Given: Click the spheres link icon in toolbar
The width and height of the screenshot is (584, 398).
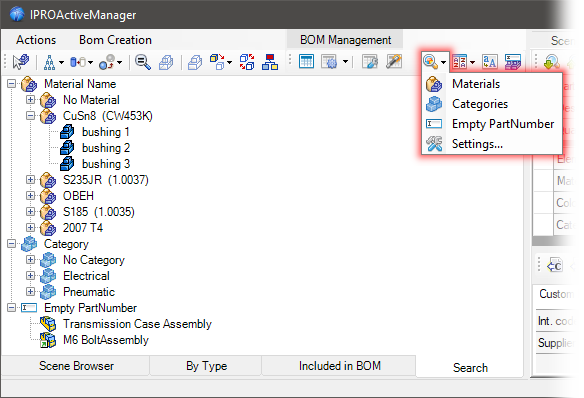Looking at the screenshot, I should 107,62.
